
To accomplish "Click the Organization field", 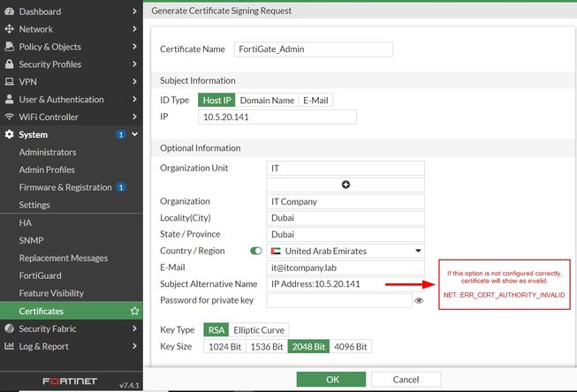I will [x=345, y=201].
